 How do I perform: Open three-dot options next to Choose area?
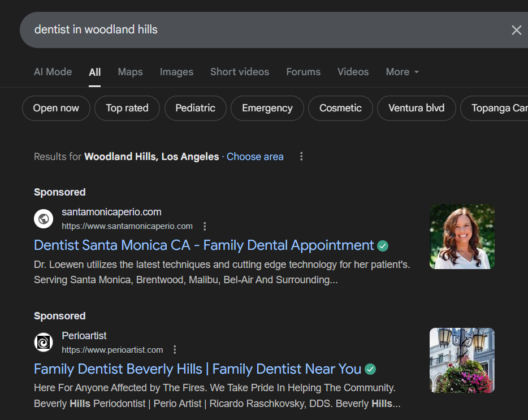pos(301,157)
